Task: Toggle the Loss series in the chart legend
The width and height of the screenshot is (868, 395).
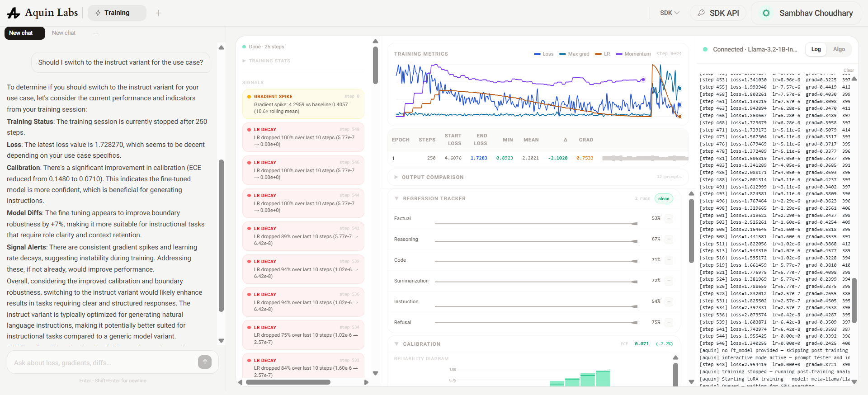Action: [543, 54]
